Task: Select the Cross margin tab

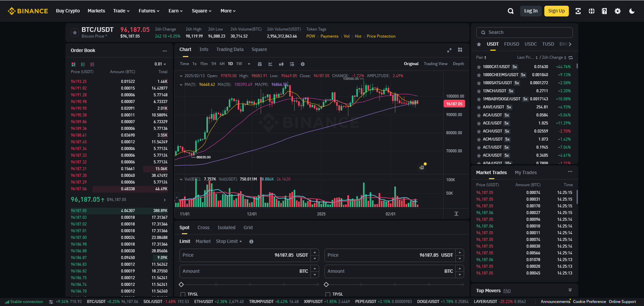Action: [x=203, y=227]
